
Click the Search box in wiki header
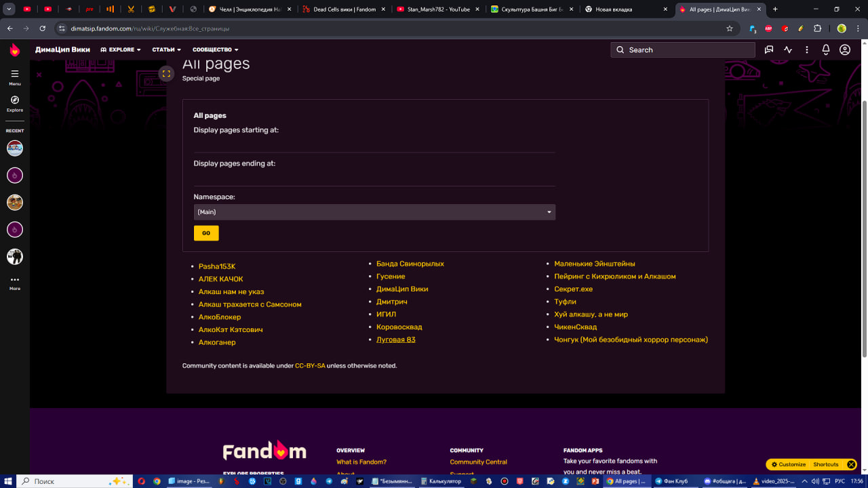pos(683,49)
